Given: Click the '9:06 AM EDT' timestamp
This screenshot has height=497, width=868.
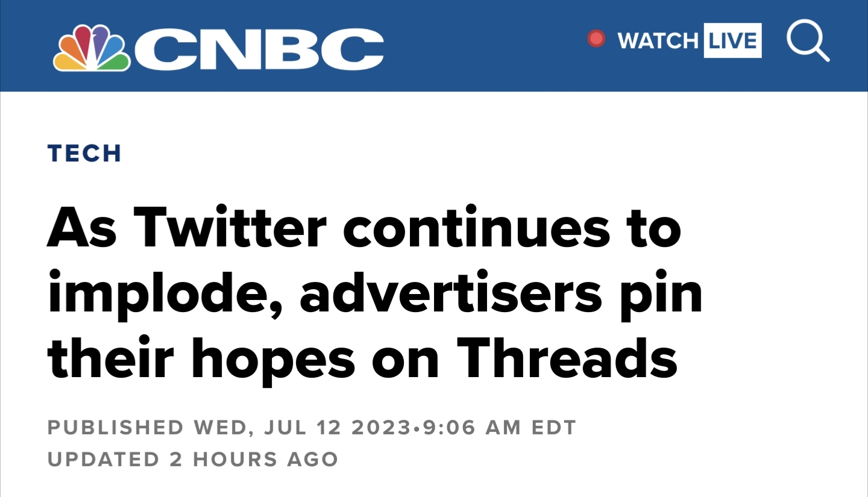Looking at the screenshot, I should (498, 428).
